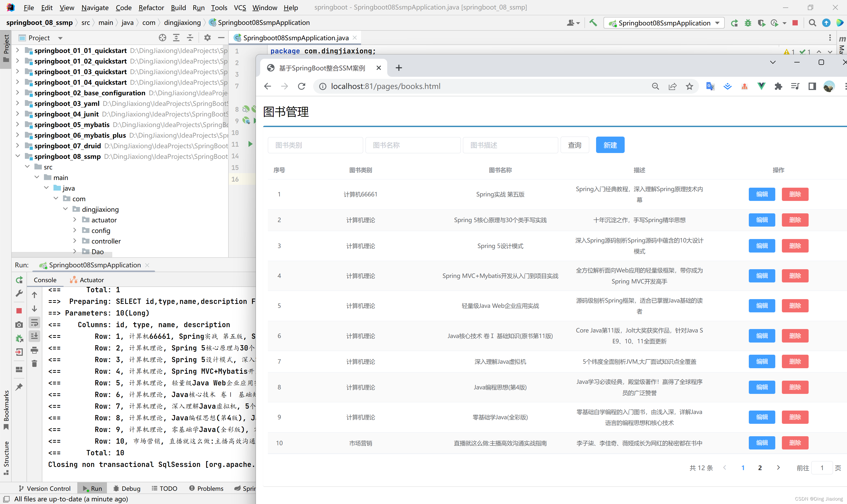Image resolution: width=847 pixels, height=504 pixels.
Task: Click 编辑 for Spring实战 第五版 row
Action: click(762, 194)
